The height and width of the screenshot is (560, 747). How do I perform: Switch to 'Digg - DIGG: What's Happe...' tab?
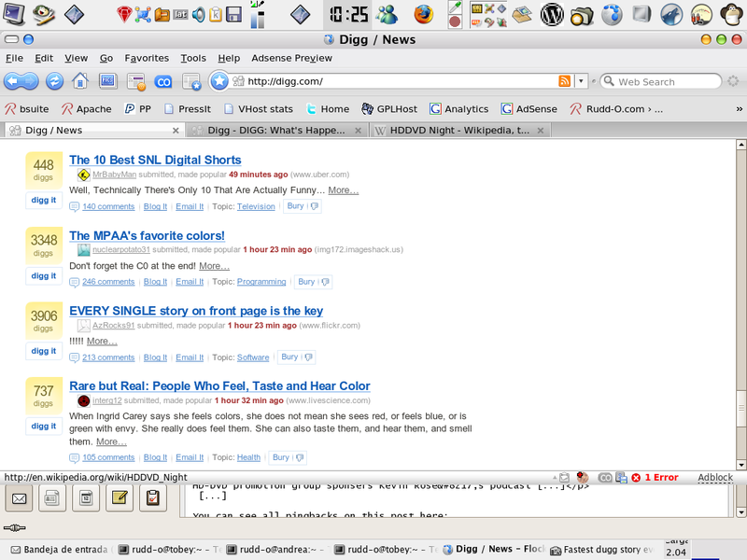click(x=275, y=130)
